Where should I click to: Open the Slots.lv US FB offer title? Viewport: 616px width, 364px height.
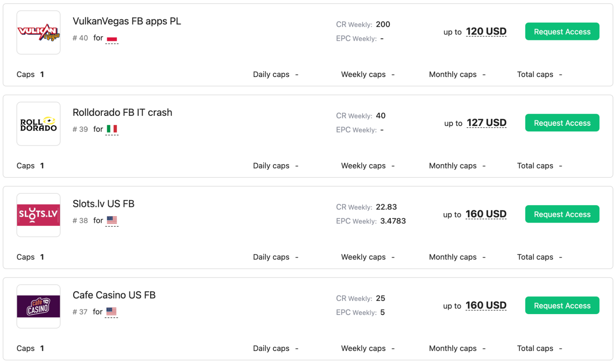pos(104,204)
